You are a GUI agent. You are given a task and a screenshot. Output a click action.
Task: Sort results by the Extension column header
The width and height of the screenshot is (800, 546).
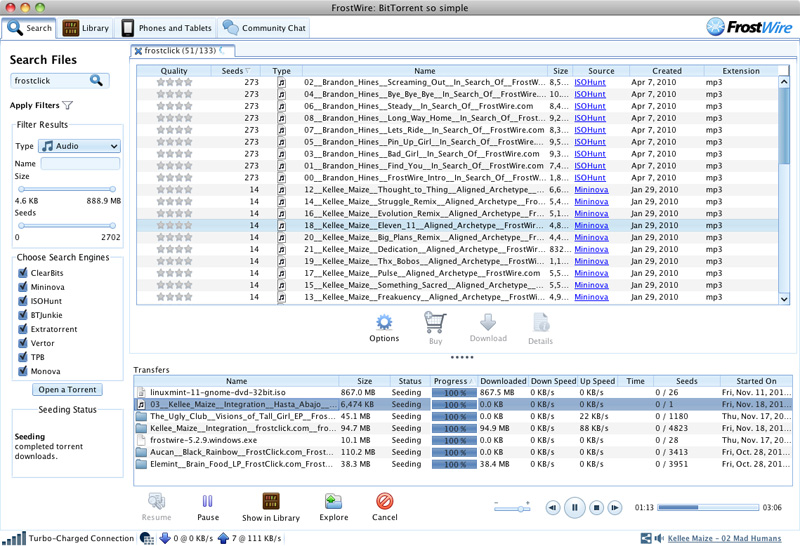[x=741, y=71]
